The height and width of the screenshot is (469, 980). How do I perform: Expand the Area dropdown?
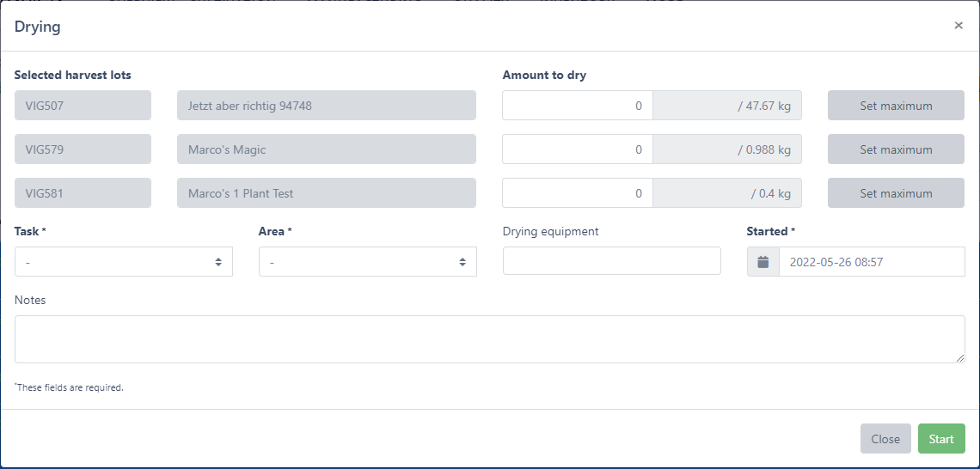click(367, 262)
